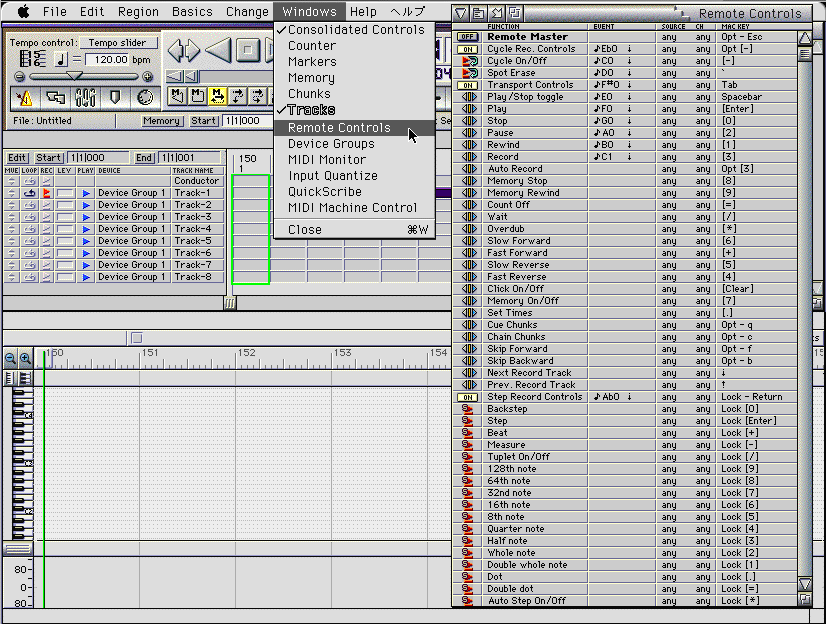Click the Step function icon in Remote Controls
Screen dimensions: 826x624
click(468, 421)
